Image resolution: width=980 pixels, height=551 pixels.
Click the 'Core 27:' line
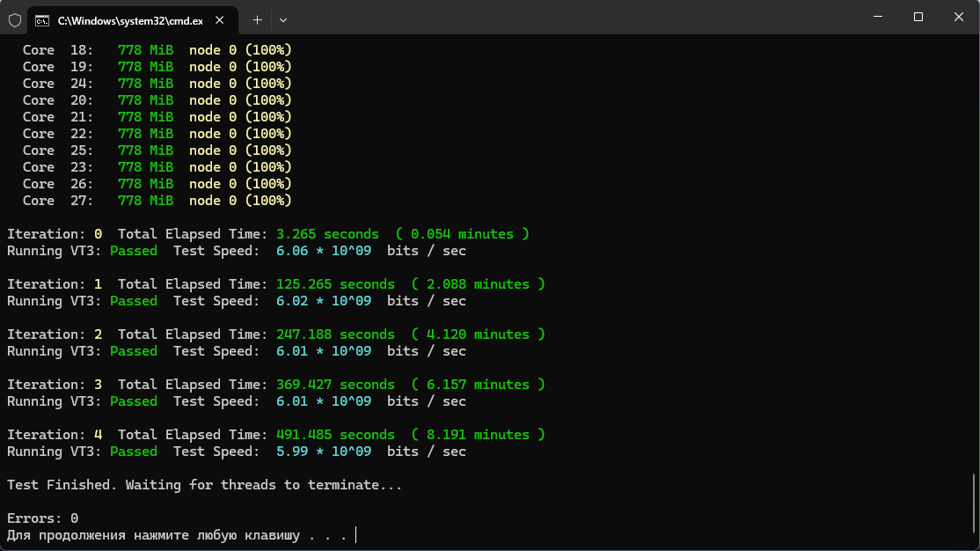157,201
